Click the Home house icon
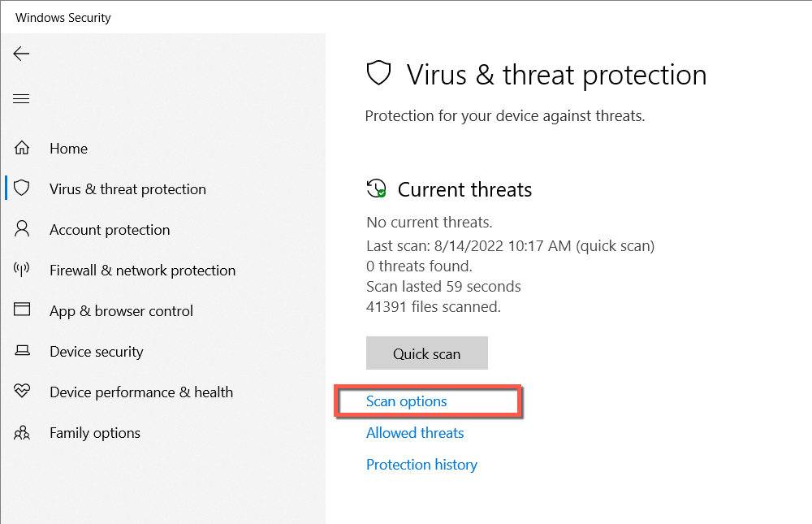Viewport: 812px width, 524px height. [22, 148]
